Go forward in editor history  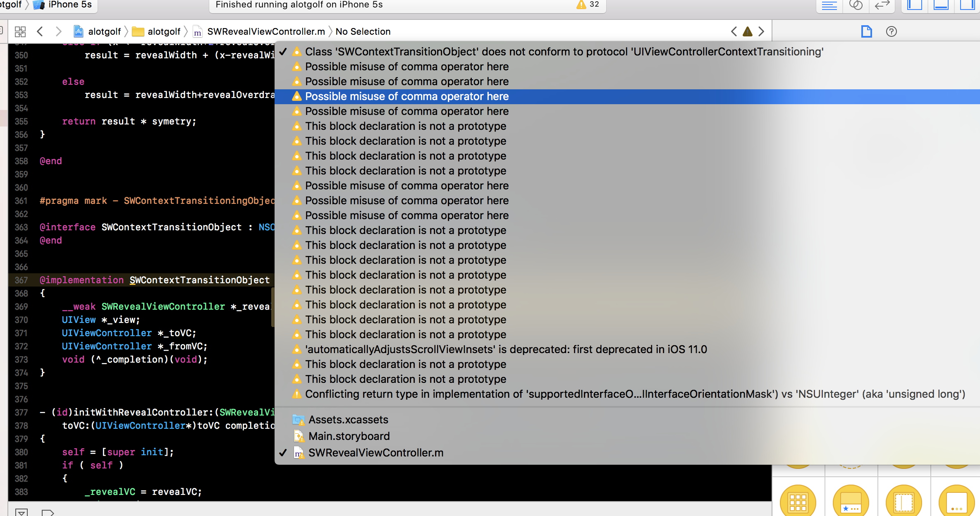pyautogui.click(x=58, y=31)
